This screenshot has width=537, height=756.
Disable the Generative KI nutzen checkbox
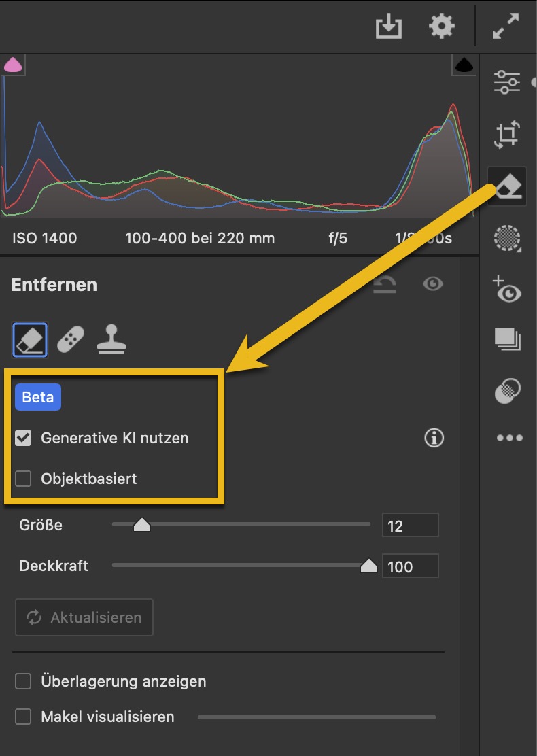[x=24, y=439]
